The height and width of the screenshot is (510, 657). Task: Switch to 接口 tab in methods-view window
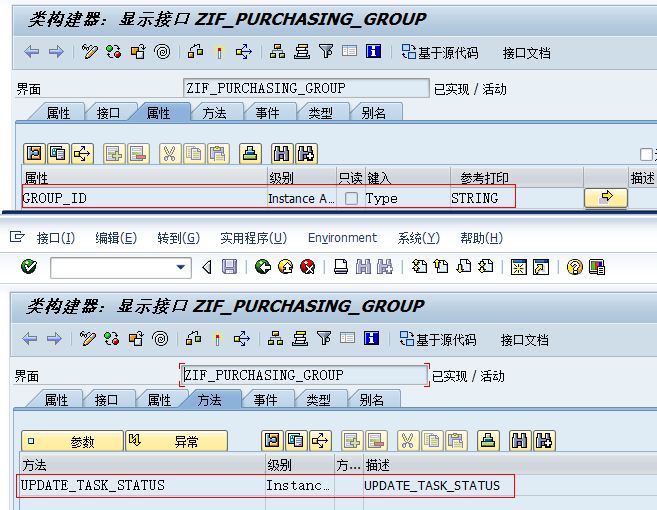[x=106, y=400]
